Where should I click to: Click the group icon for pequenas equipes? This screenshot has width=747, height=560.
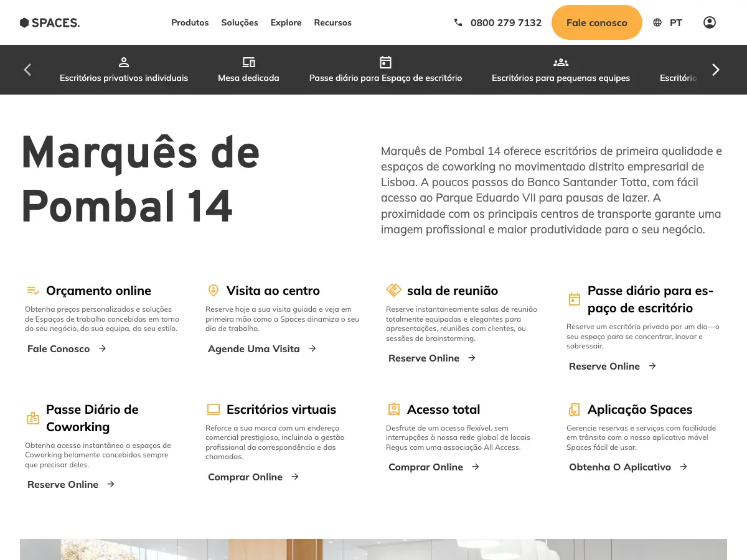click(561, 62)
